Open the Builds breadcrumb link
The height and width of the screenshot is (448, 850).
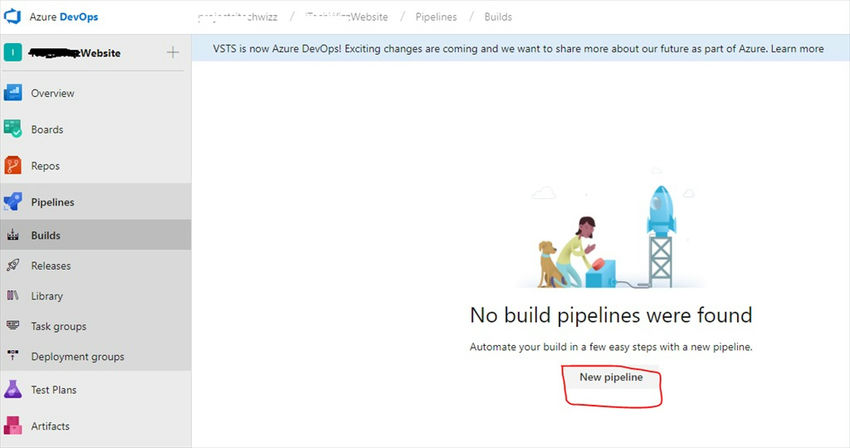(x=498, y=17)
